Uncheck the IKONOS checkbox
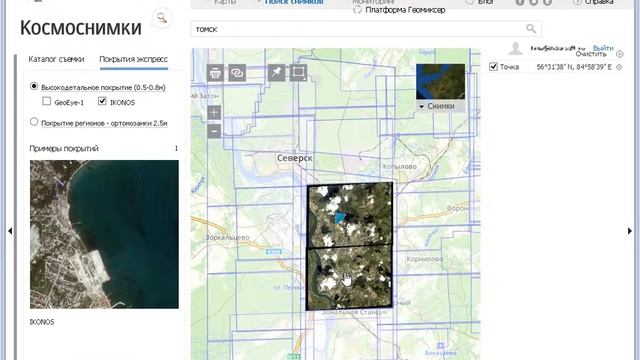 pos(102,101)
